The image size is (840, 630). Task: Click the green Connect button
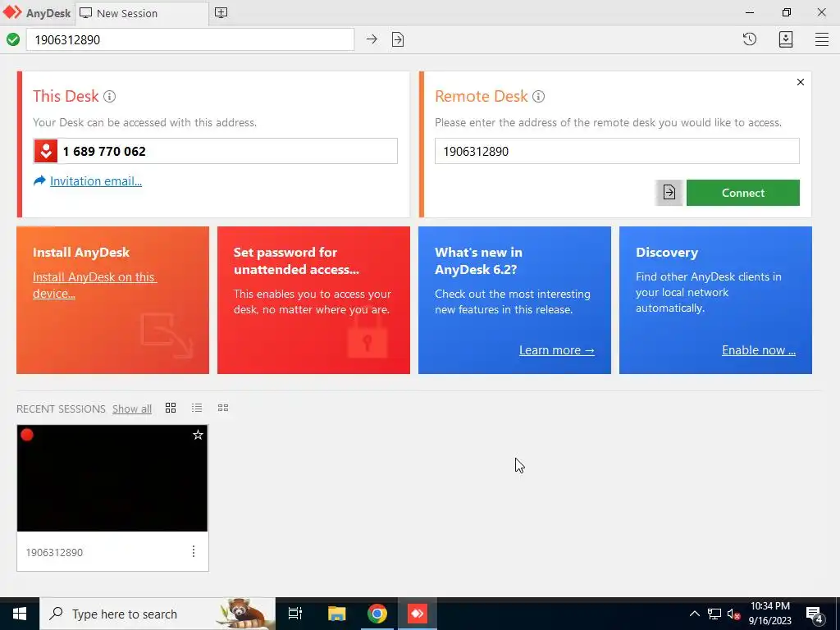click(742, 193)
